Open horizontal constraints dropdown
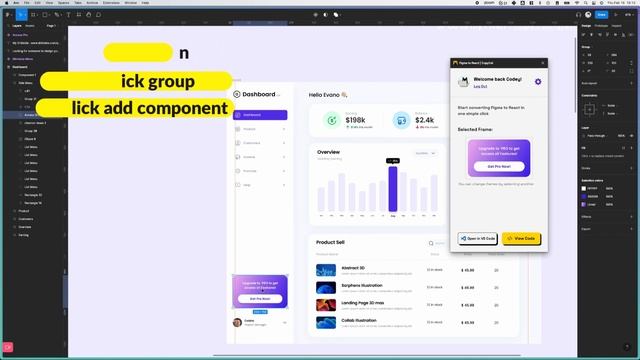This screenshot has height=360, width=640. [611, 106]
